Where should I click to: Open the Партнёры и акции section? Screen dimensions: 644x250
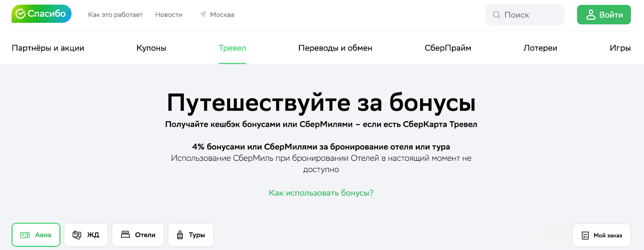click(48, 48)
